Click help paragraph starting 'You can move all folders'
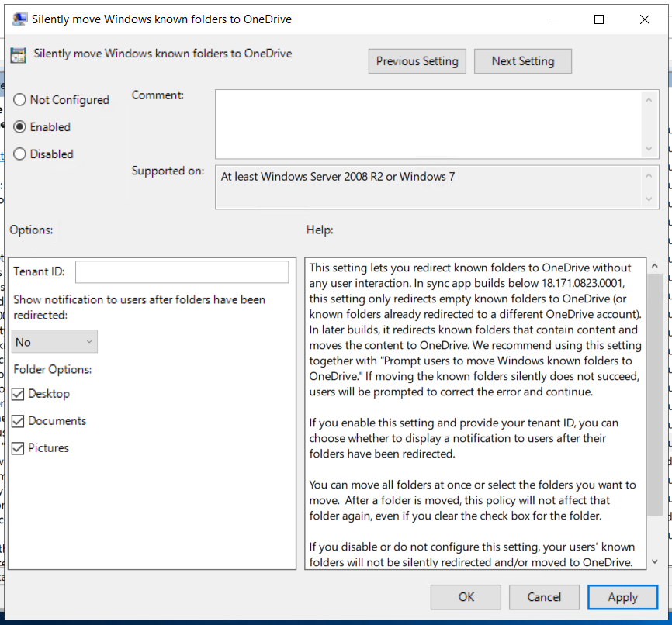 click(x=473, y=500)
